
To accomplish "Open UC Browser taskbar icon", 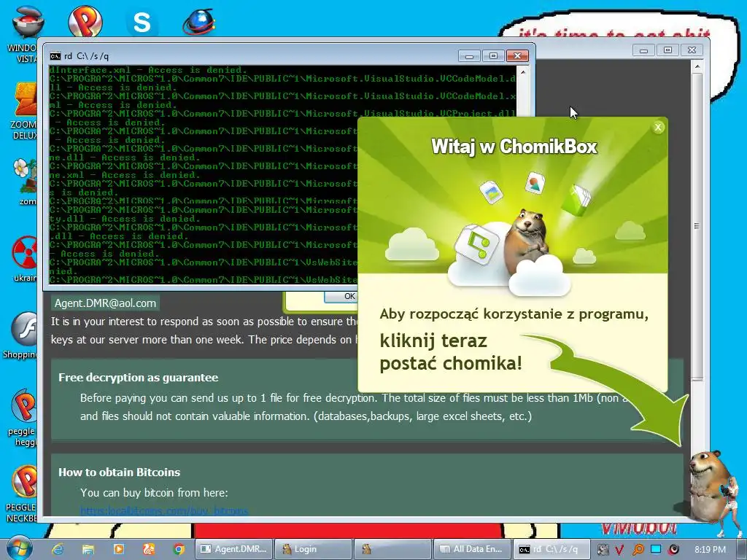I will tap(149, 549).
